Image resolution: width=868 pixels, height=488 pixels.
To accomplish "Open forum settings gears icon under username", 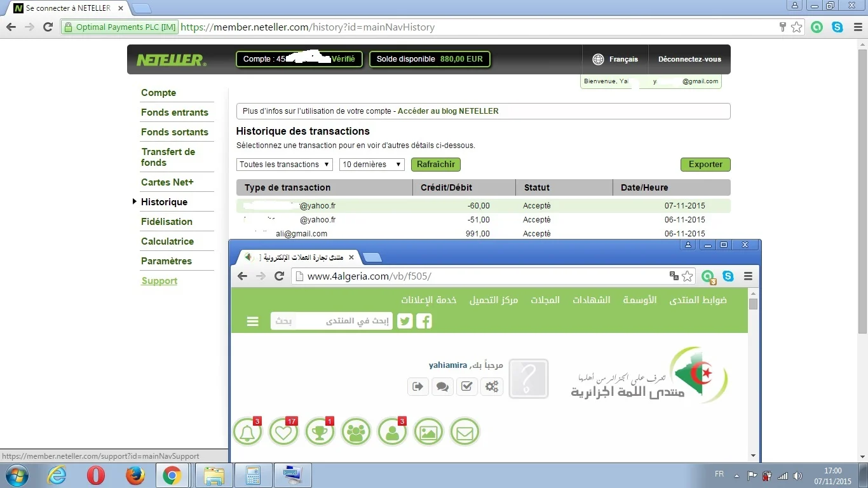I will 492,386.
